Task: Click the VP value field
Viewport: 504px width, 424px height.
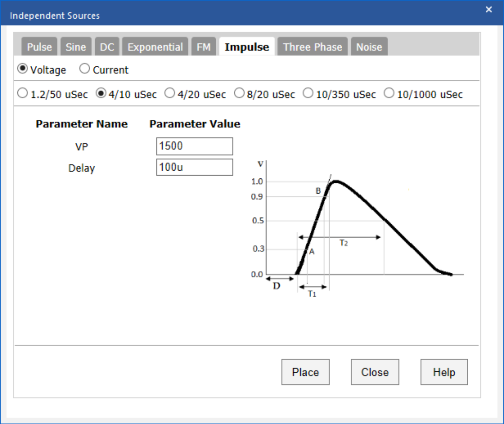Action: tap(195, 146)
